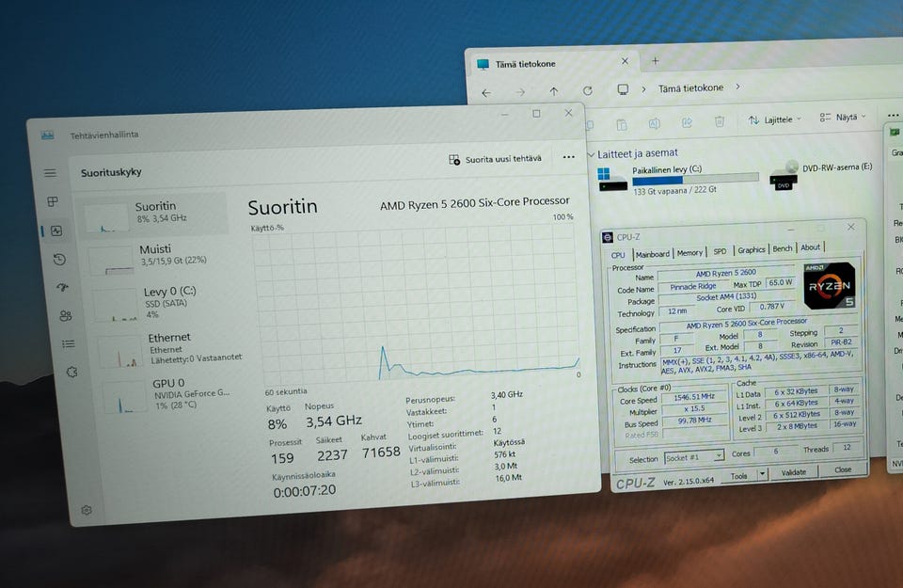
Task: Click Tools button in CPU-Z
Action: click(x=739, y=476)
